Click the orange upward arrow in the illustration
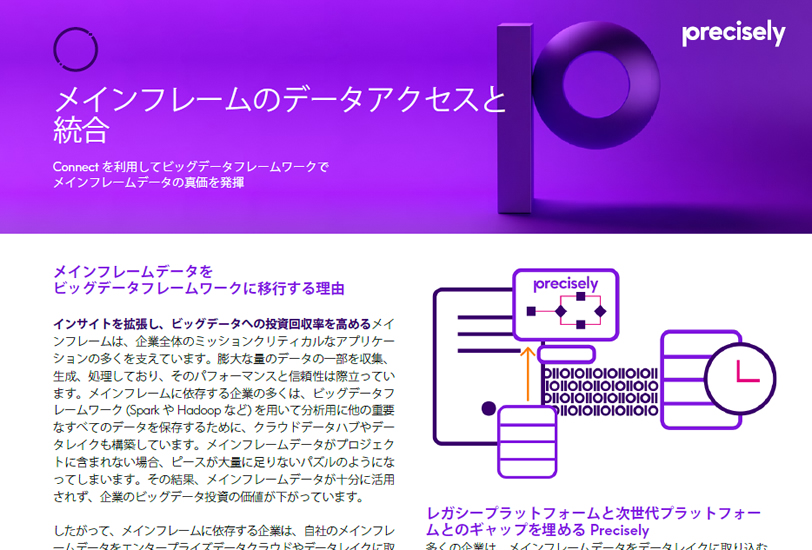812x550 pixels. tap(528, 374)
